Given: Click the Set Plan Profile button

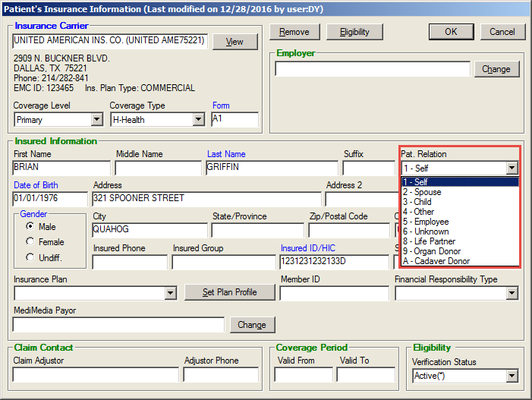Looking at the screenshot, I should pos(229,292).
